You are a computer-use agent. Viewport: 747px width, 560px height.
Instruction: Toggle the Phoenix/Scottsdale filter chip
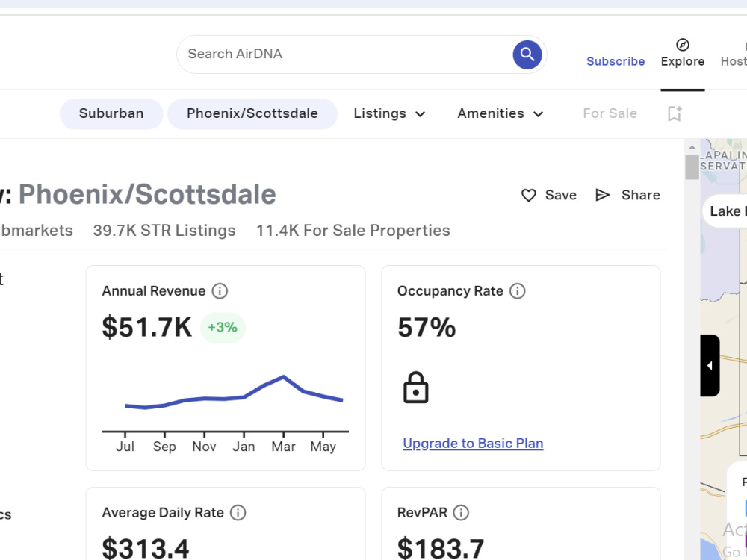[x=252, y=113]
